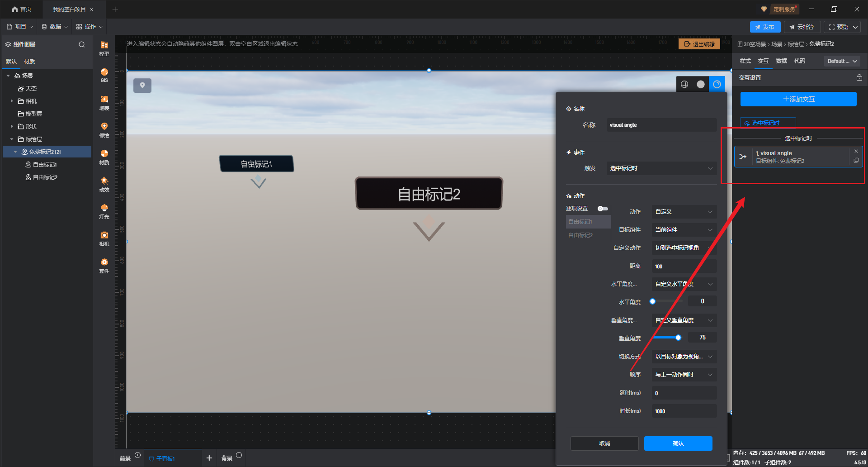The width and height of the screenshot is (868, 467).
Task: Open the 触发 trigger dropdown
Action: click(661, 168)
